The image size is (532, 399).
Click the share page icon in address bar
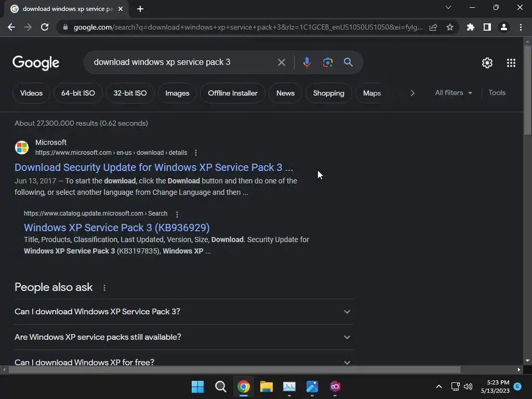(x=433, y=27)
